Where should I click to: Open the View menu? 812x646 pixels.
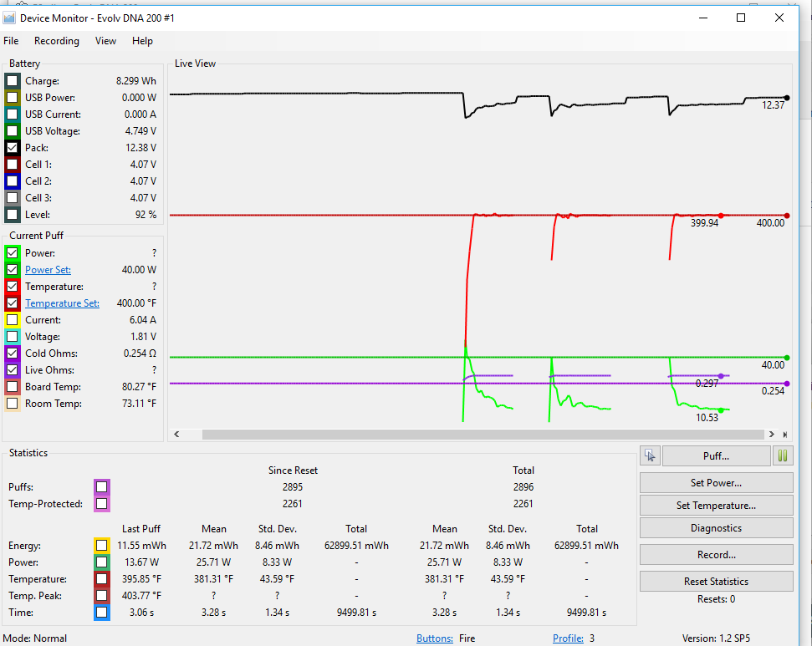coord(105,41)
